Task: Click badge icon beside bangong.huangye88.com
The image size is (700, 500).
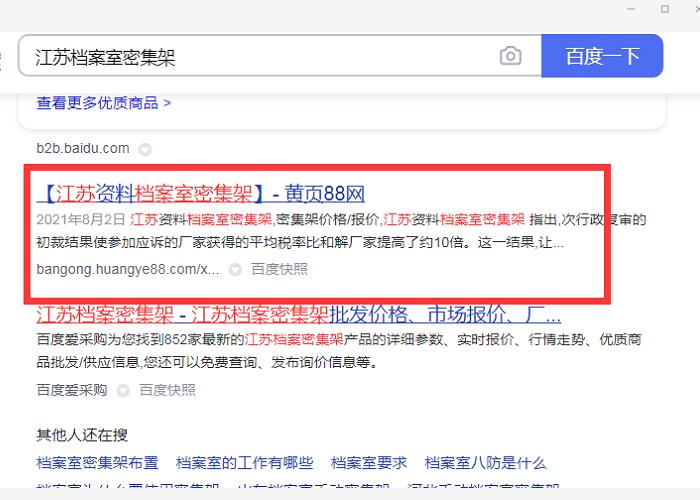Action: [x=235, y=270]
